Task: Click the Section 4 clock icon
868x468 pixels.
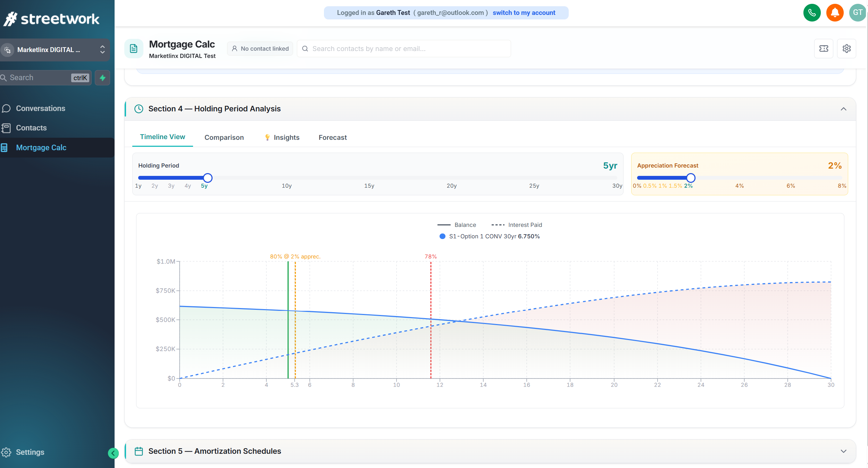Action: click(x=139, y=109)
